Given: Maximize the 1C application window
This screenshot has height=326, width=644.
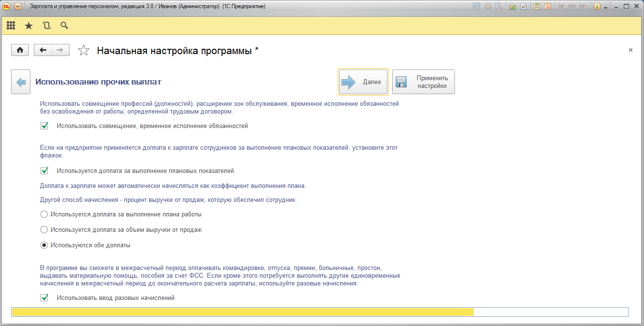Looking at the screenshot, I should [627, 6].
